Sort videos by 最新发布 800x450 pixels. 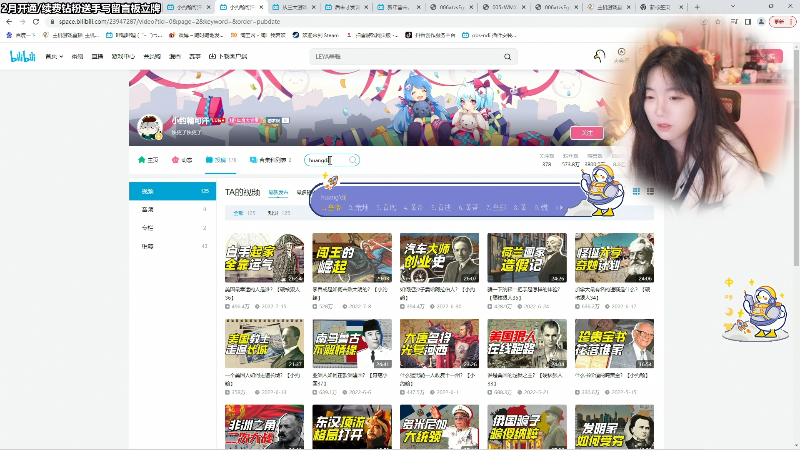278,192
